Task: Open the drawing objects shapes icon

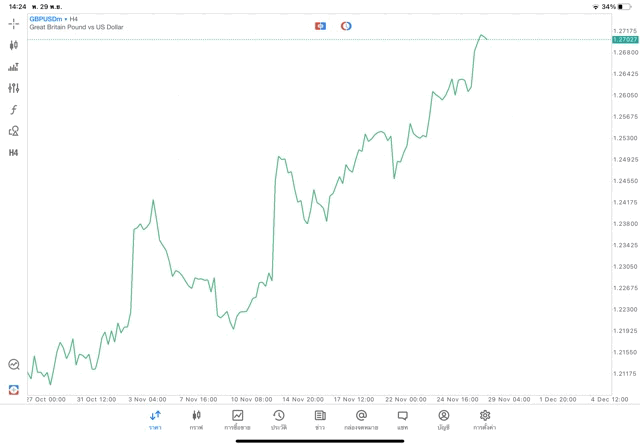Action: pos(14,131)
